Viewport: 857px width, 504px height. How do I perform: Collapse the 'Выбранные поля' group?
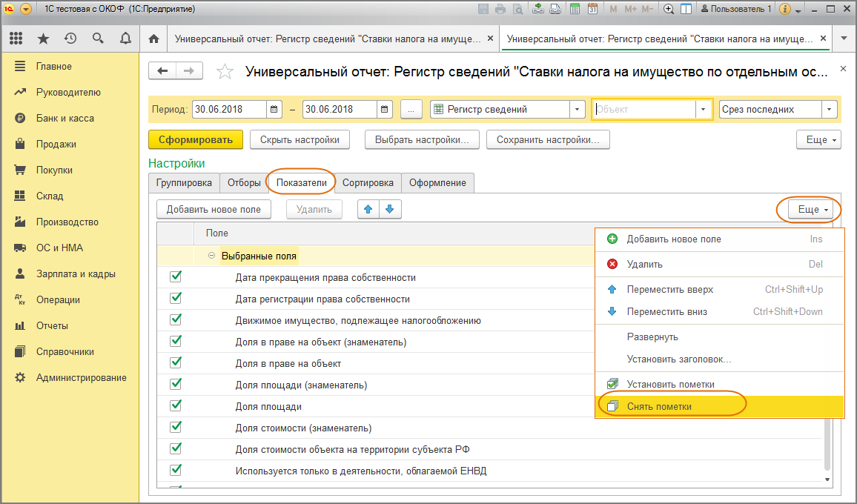(212, 256)
